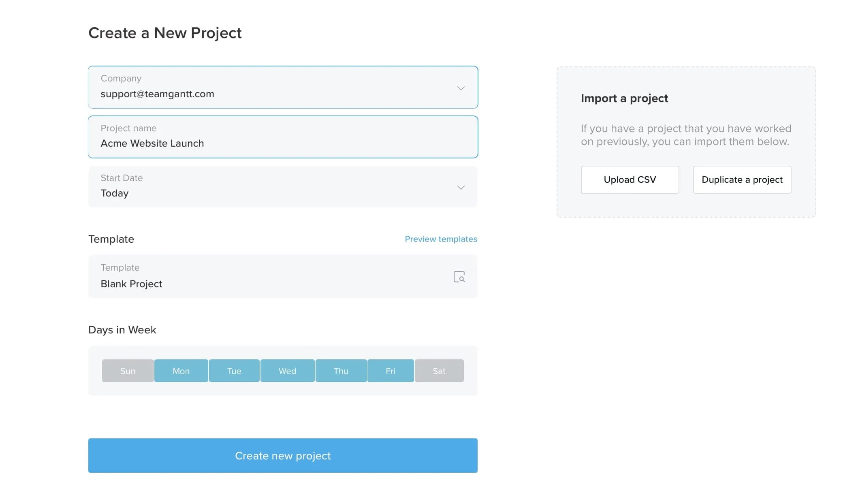The height and width of the screenshot is (504, 858).
Task: Expand the Start Date dropdown
Action: pos(283,187)
